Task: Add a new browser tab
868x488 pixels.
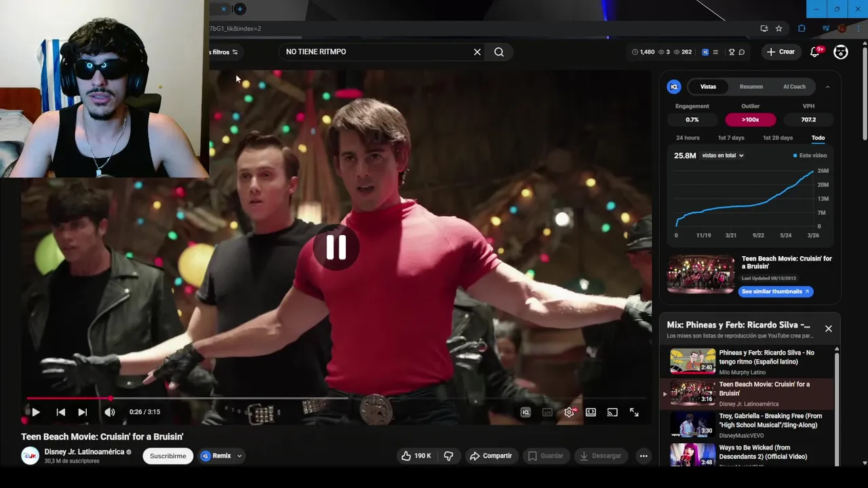Action: (x=239, y=9)
